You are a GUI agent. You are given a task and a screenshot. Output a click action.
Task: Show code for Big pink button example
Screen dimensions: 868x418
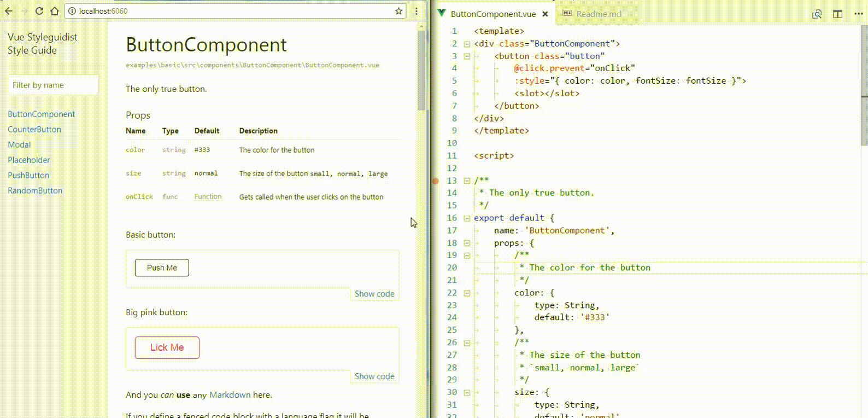[374, 376]
